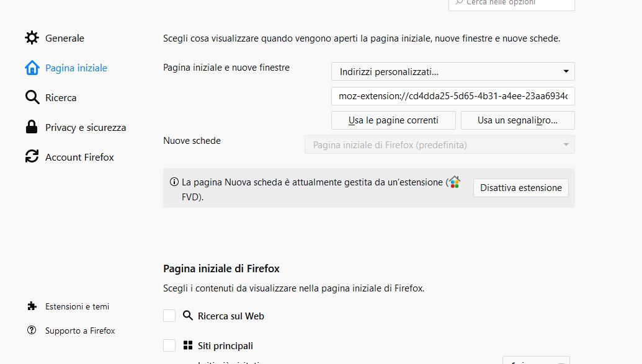Screen dimensions: 642x364
Task: Click the moz-extension homepage URL field
Action: tap(453, 96)
